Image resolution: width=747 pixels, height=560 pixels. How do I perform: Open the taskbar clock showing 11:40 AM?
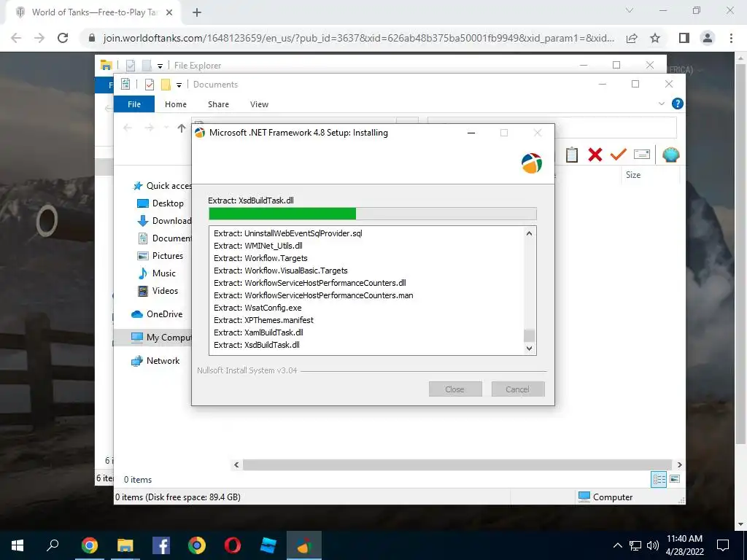684,545
